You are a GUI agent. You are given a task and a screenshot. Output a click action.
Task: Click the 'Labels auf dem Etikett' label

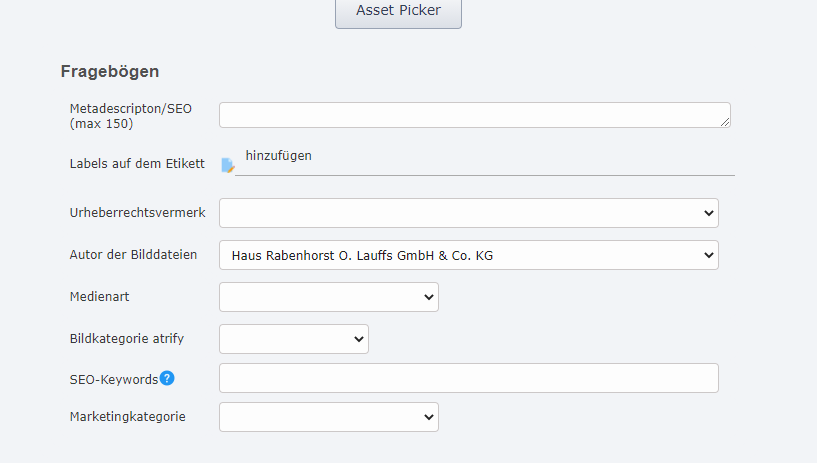point(137,164)
